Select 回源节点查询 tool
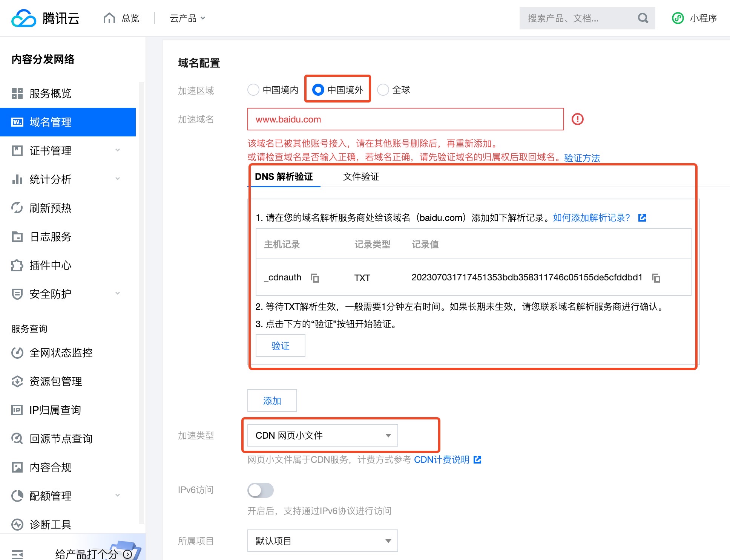The image size is (730, 560). pos(61,438)
